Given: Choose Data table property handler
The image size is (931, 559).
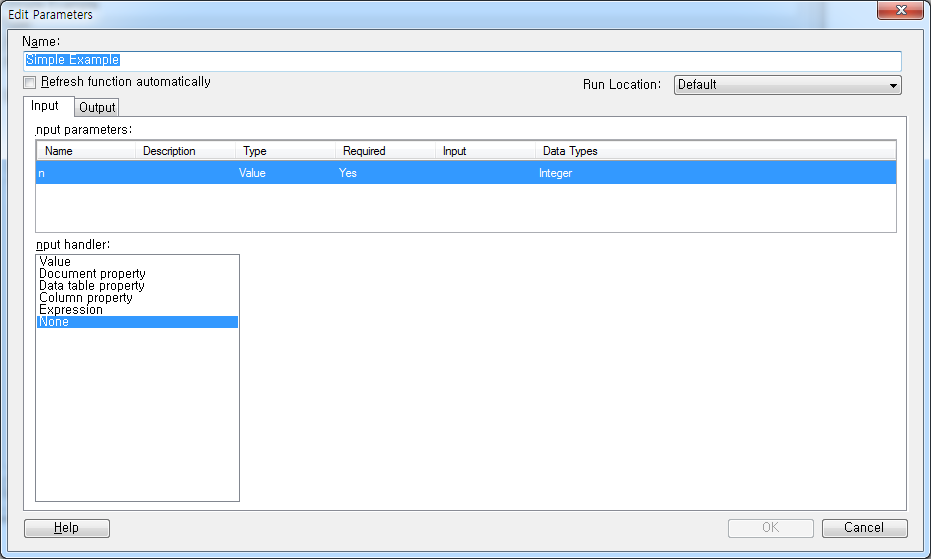Looking at the screenshot, I should click(x=137, y=286).
